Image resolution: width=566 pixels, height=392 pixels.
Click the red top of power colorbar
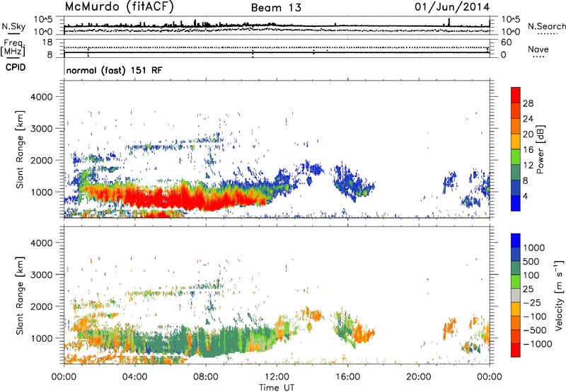pyautogui.click(x=516, y=95)
